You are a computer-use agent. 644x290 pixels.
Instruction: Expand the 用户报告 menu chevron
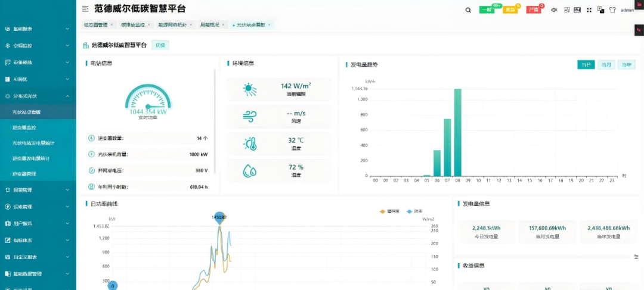[67, 223]
